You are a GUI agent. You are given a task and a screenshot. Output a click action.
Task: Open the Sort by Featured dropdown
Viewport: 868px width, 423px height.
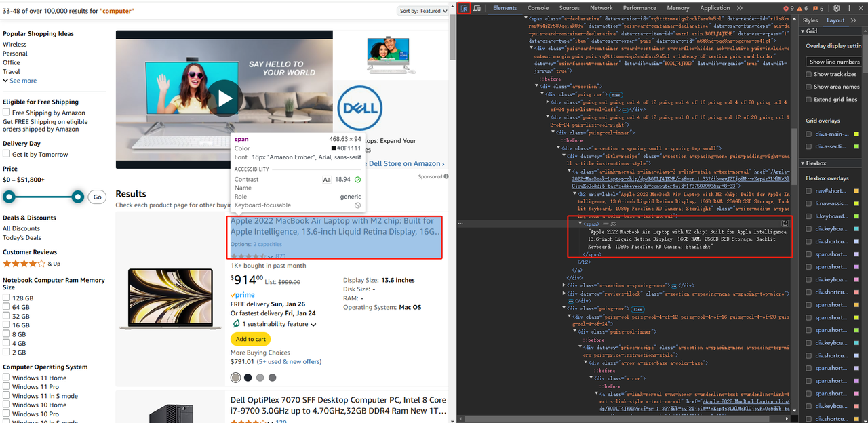click(x=421, y=11)
